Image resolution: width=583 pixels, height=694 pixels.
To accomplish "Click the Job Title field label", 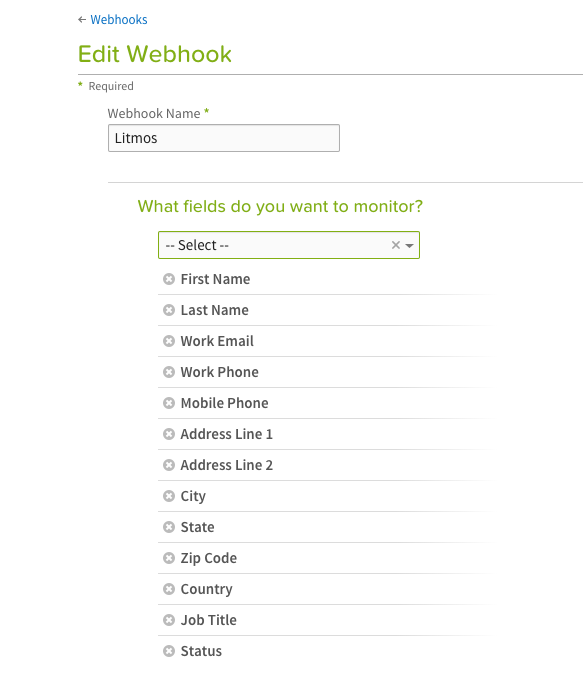I will click(x=208, y=620).
